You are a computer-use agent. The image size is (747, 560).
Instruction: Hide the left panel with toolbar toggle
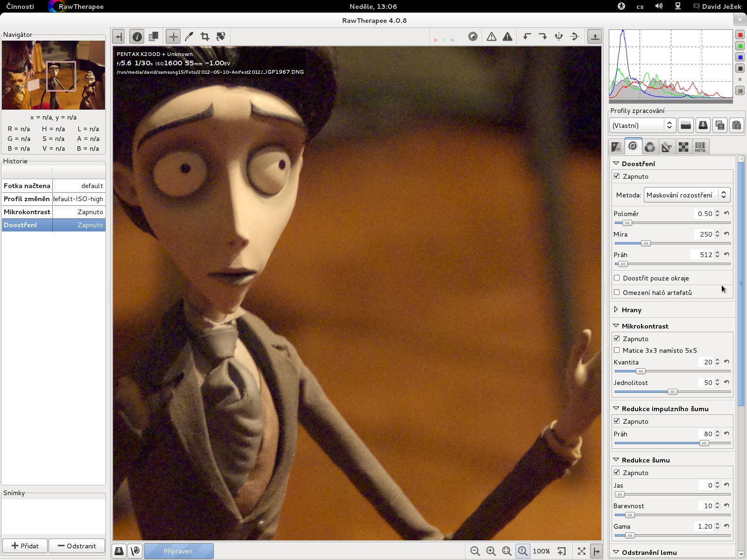coord(119,36)
